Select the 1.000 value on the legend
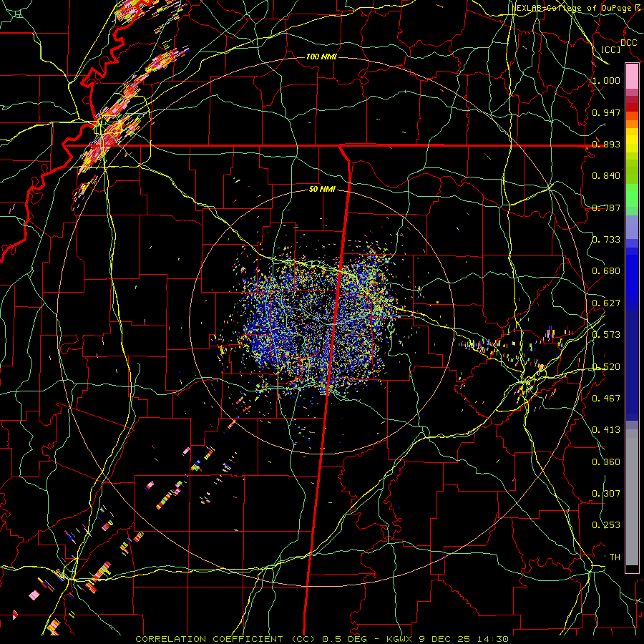Image resolution: width=644 pixels, height=644 pixels. point(606,80)
